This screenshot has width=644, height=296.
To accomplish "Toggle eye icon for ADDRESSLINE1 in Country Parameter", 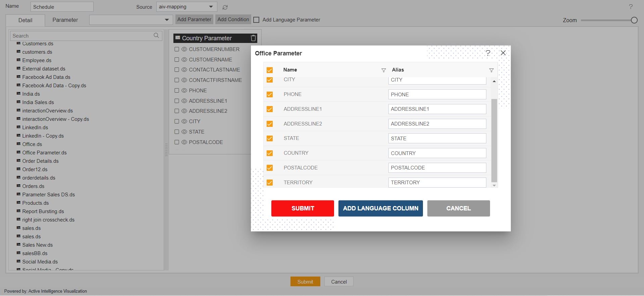I will pos(184,101).
